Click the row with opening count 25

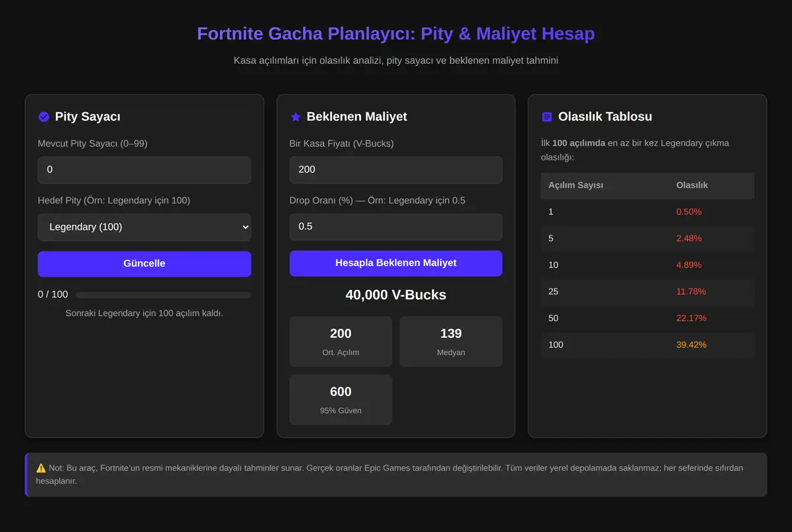point(647,291)
